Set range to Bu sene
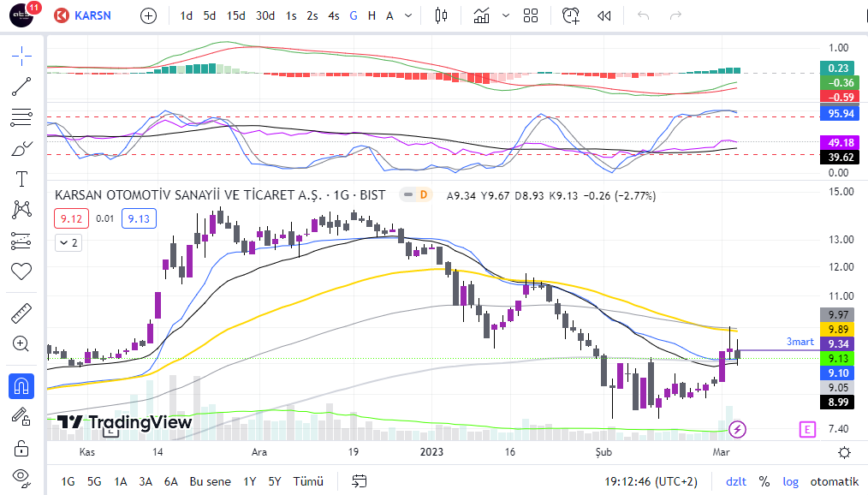Viewport: 868px width, 495px height. coord(211,481)
